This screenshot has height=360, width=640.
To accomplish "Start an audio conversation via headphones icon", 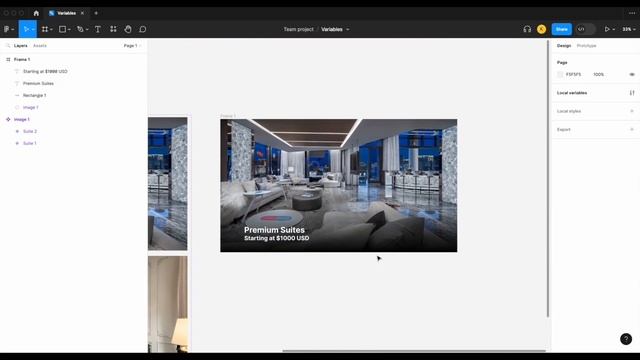I will coord(527,29).
